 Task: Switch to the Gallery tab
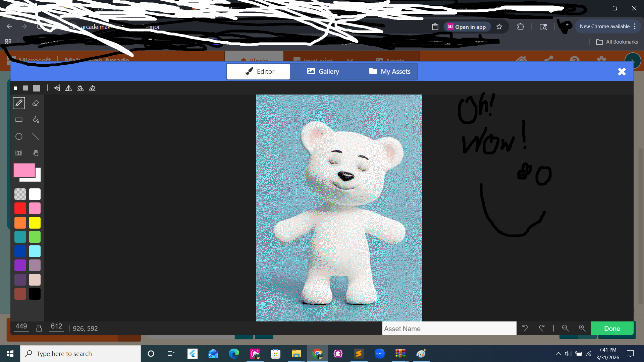323,71
